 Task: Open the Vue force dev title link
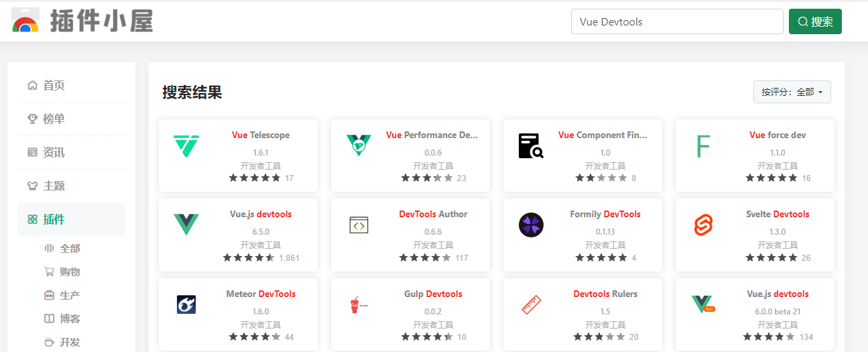778,135
